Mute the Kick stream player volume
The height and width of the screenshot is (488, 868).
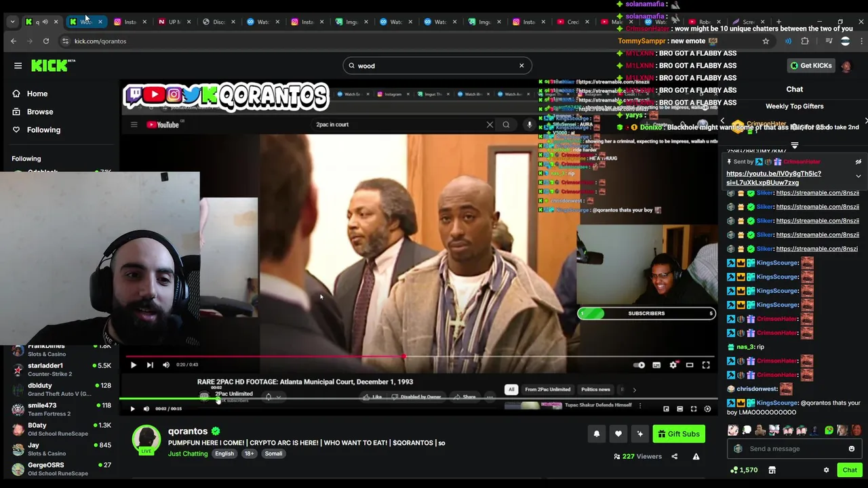146,409
